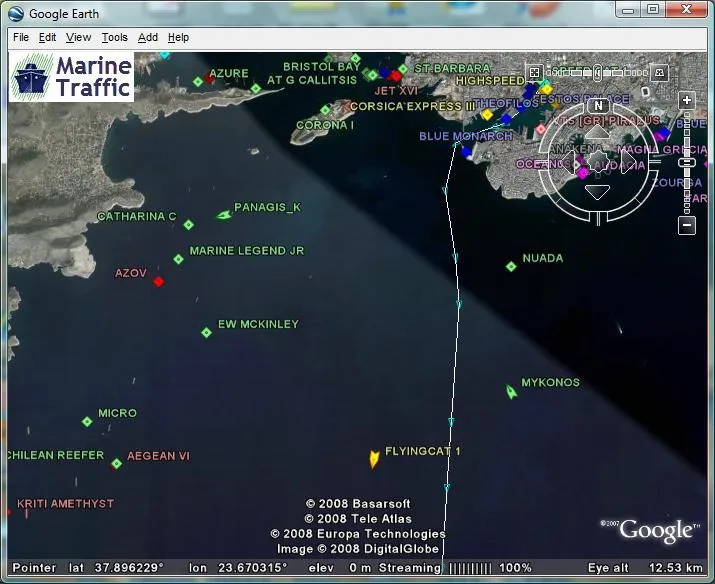Pan map down with the down arrow
The image size is (715, 584).
[597, 192]
